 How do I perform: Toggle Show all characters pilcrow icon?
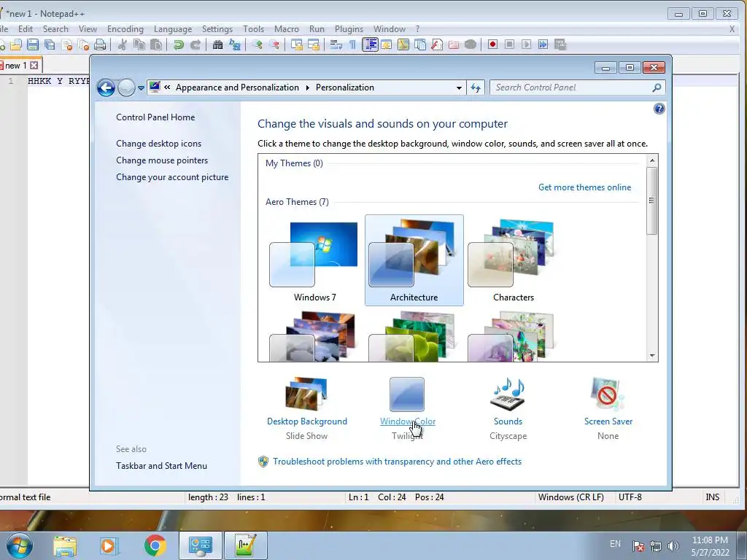(352, 44)
